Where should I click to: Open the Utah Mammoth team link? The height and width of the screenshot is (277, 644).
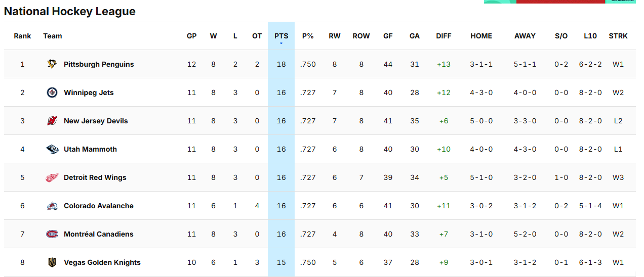pyautogui.click(x=90, y=149)
